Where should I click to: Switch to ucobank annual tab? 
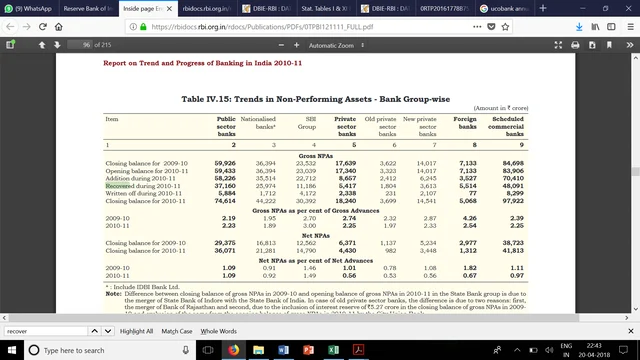click(505, 9)
